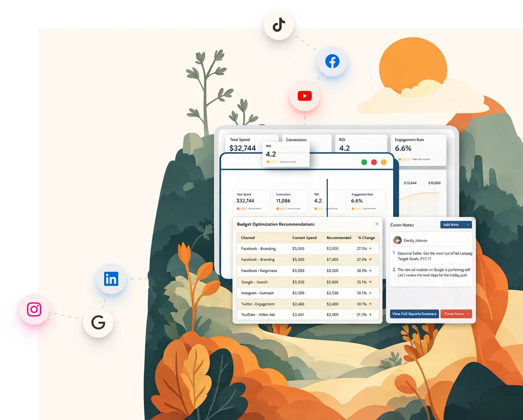Click the up arrow beside 21.3%
Image resolution: width=523 pixels, height=420 pixels.
[370, 314]
